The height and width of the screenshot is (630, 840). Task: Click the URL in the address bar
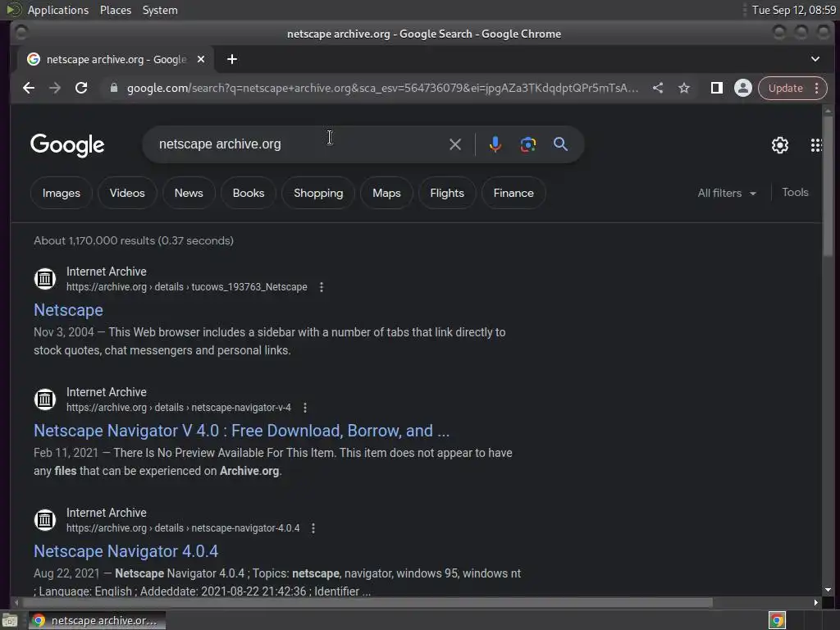[x=382, y=88]
